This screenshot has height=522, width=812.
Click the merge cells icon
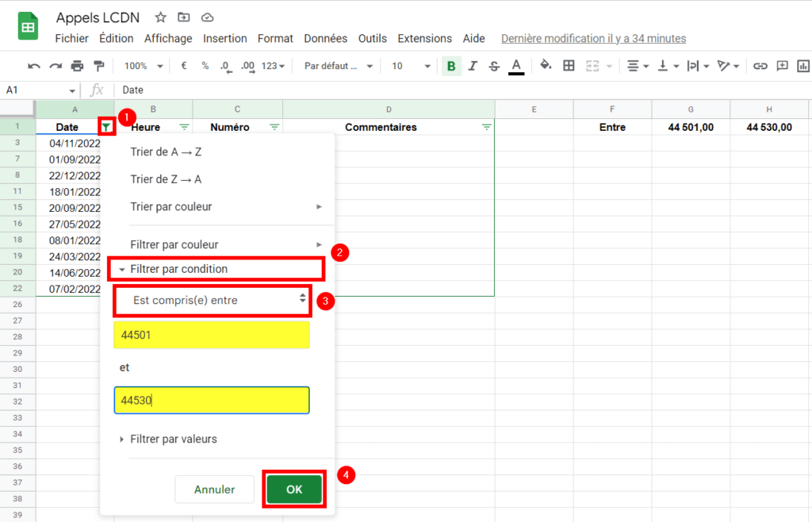pos(592,66)
